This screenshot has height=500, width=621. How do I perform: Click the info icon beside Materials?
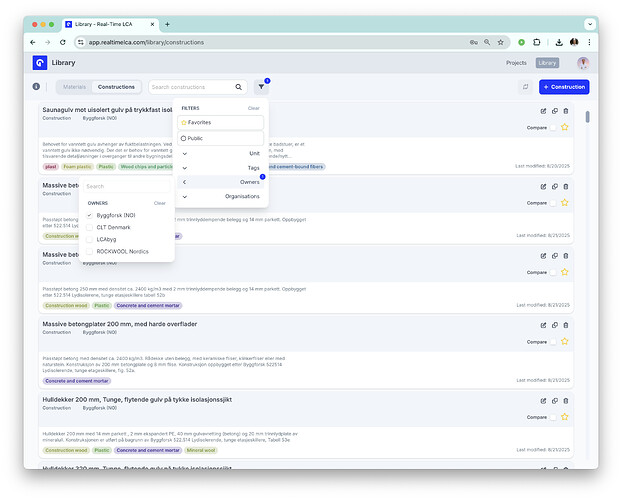[36, 86]
